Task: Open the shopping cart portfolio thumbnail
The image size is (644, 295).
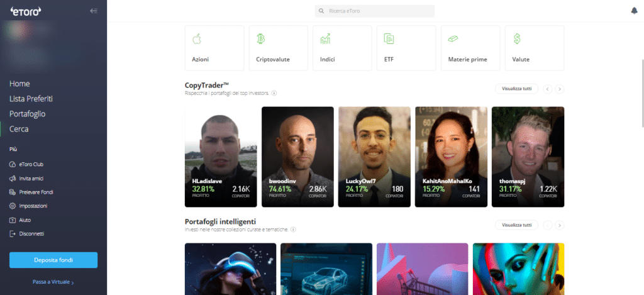Action: pyautogui.click(x=422, y=269)
